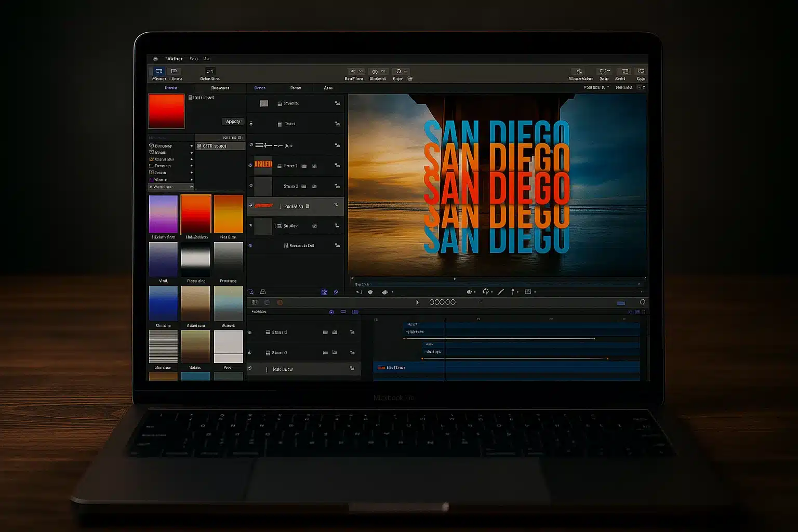The height and width of the screenshot is (532, 798).
Task: Click the purple grid icon below the layers list
Action: point(324,292)
